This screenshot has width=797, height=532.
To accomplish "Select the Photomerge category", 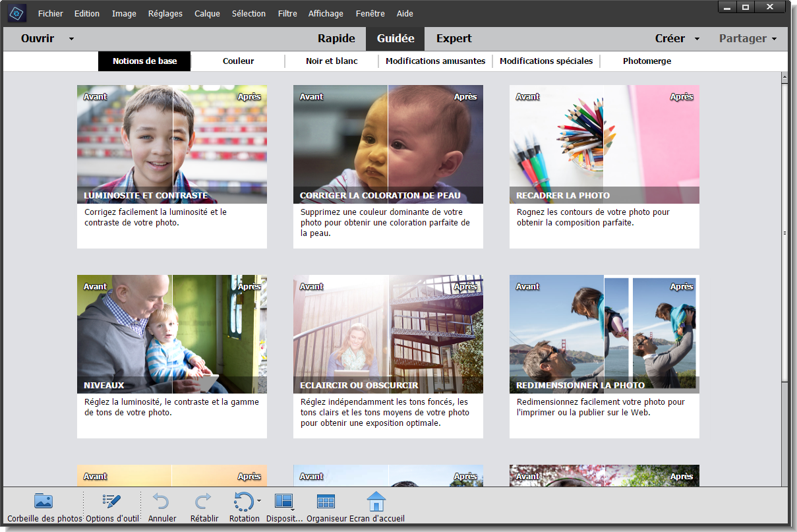I will pos(647,61).
